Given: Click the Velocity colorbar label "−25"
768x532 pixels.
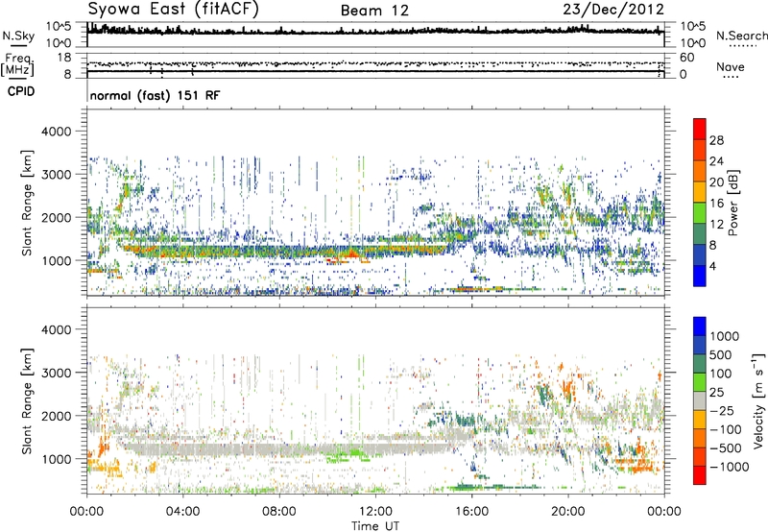Looking at the screenshot, I should [x=722, y=410].
